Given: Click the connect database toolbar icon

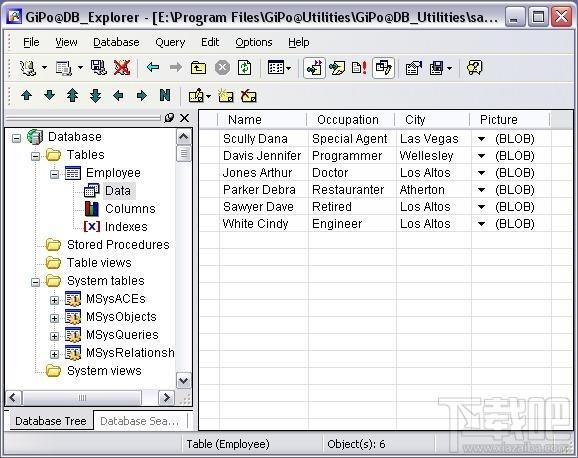Looking at the screenshot, I should [x=28, y=68].
